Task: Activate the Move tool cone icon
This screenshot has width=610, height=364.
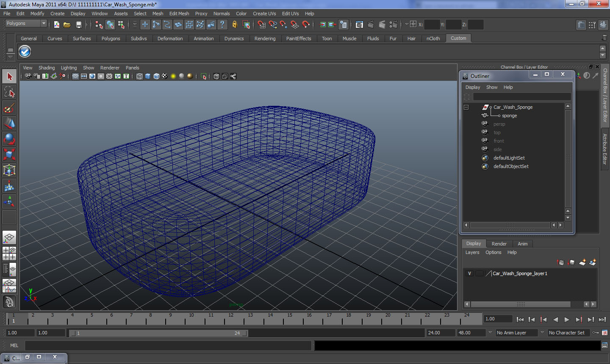Action: [9, 123]
